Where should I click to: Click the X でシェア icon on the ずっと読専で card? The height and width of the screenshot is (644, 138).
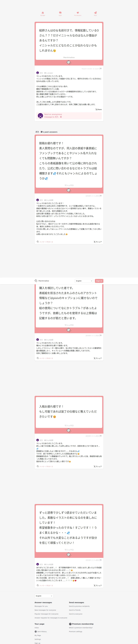coord(95,586)
